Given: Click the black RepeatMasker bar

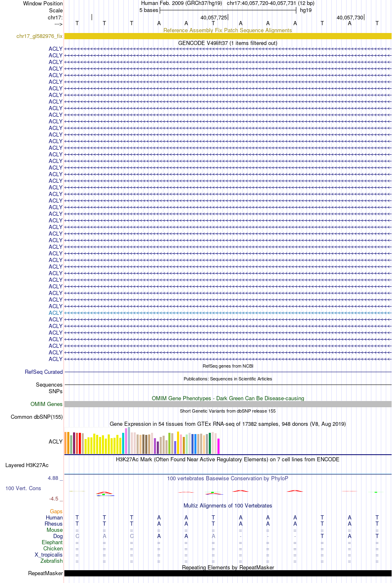Looking at the screenshot, I should (228, 573).
